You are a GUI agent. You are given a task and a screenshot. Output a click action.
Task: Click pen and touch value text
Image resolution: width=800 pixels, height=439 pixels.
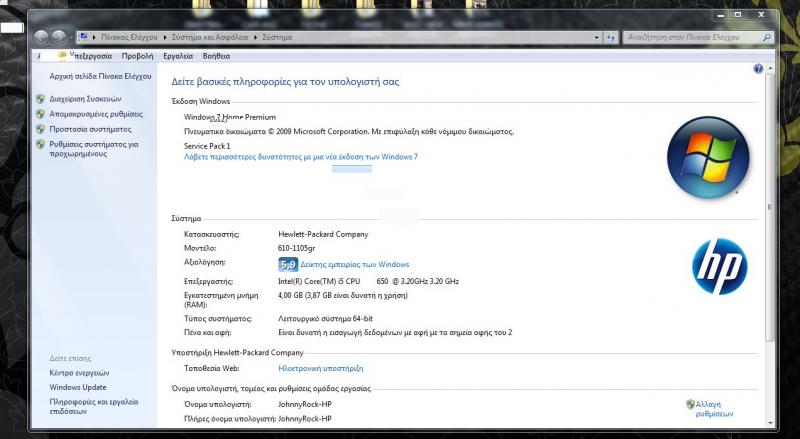(x=395, y=332)
